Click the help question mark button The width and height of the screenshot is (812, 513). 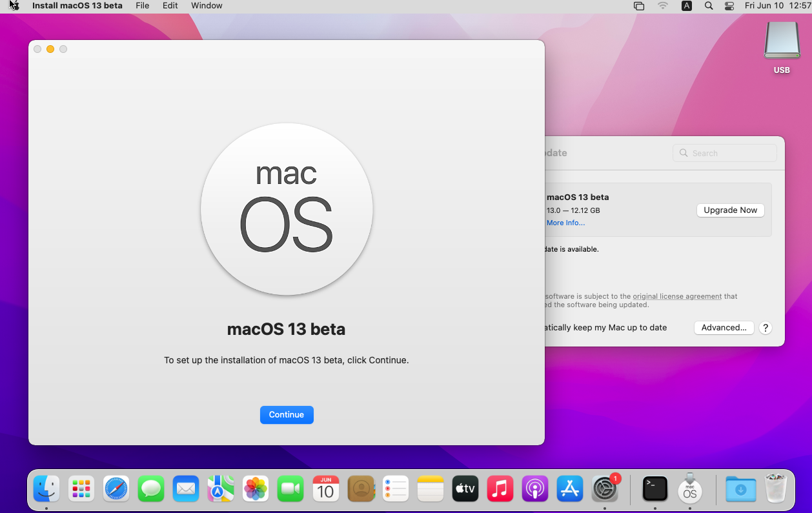click(766, 328)
